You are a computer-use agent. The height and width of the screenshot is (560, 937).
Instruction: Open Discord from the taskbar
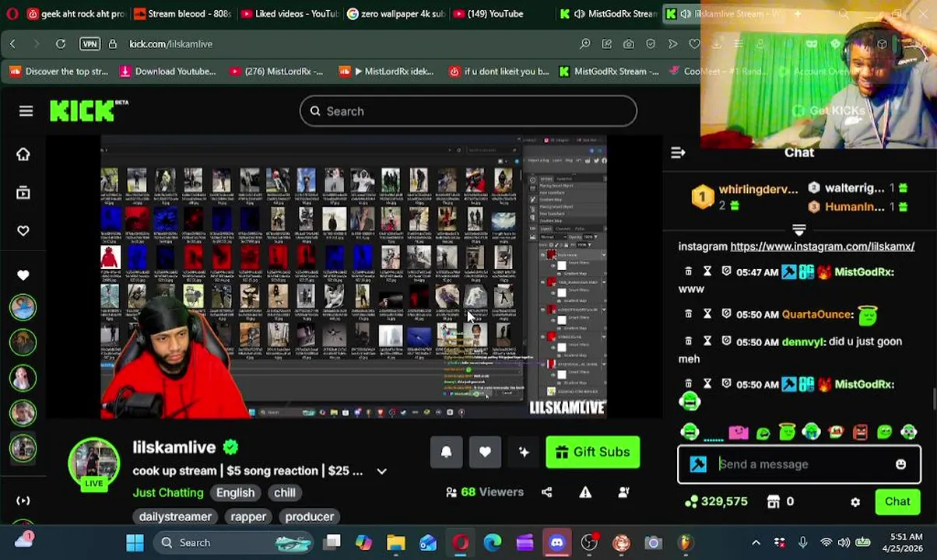click(556, 543)
